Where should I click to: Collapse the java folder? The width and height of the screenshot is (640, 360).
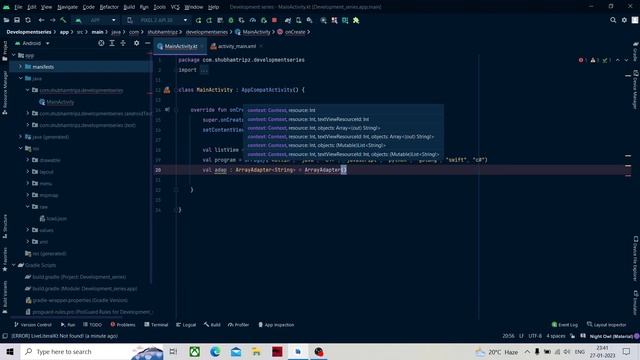click(20, 78)
